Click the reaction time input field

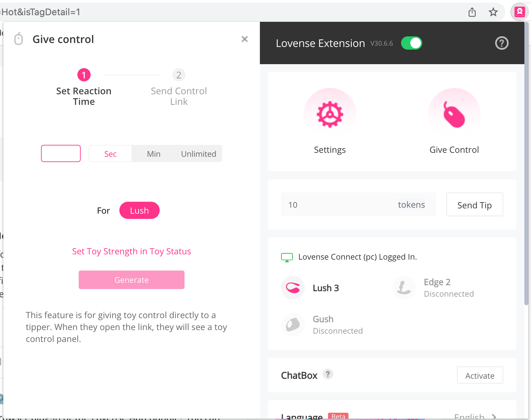click(61, 153)
